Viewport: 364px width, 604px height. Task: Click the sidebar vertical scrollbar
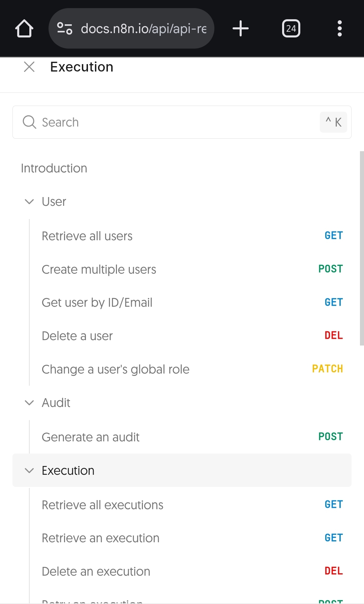(x=362, y=248)
